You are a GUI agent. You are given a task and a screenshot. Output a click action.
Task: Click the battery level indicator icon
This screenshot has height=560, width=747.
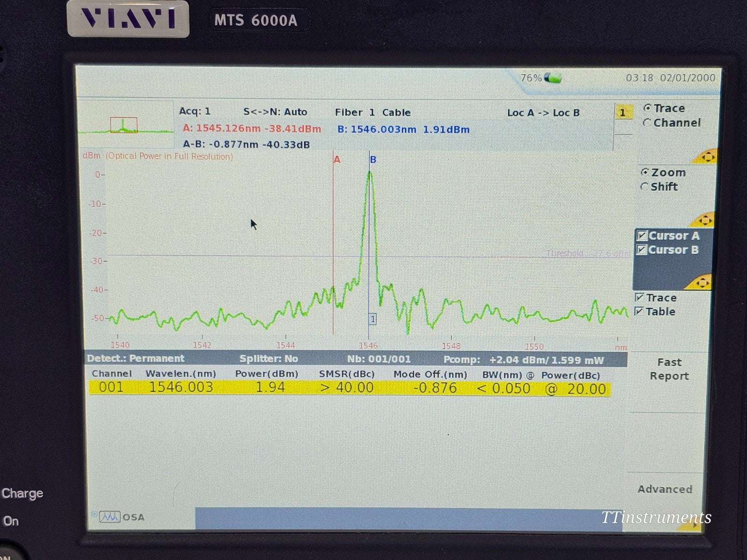click(553, 78)
